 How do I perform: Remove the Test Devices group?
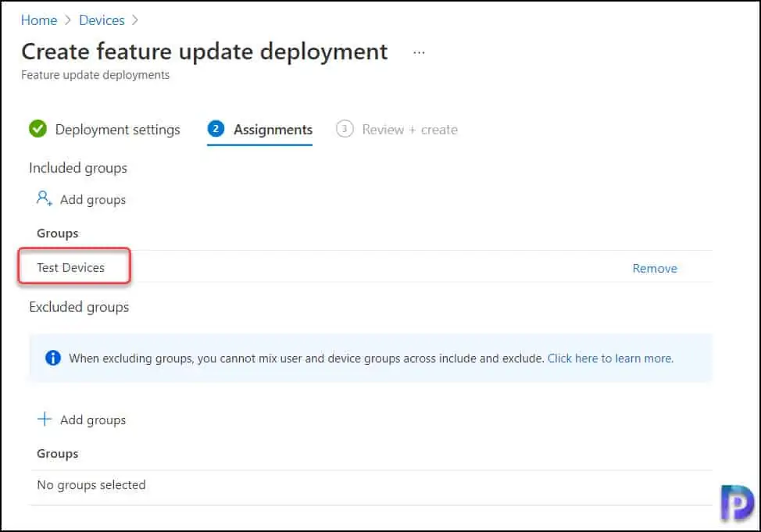(x=654, y=269)
